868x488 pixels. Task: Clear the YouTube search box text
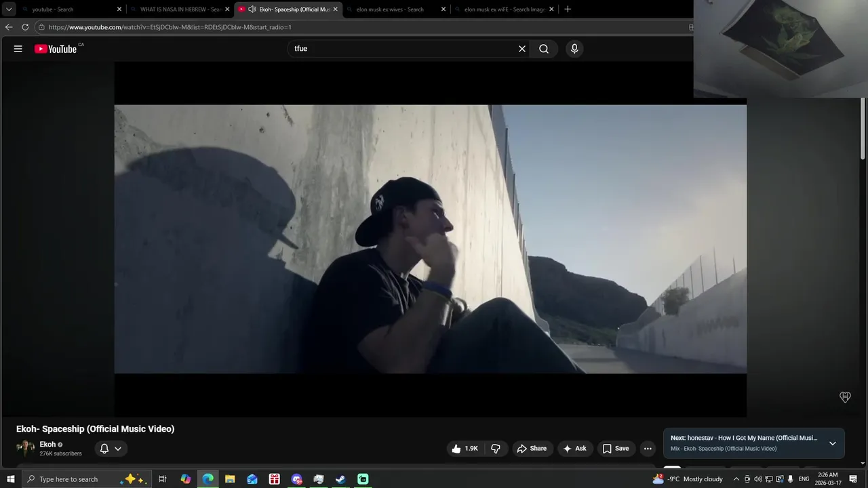(x=522, y=49)
